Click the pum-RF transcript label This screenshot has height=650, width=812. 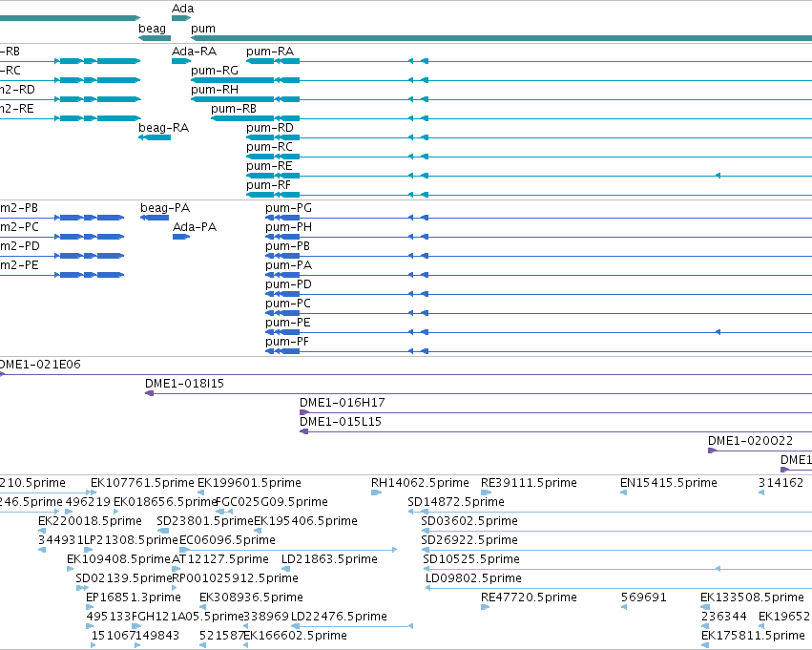pos(269,185)
